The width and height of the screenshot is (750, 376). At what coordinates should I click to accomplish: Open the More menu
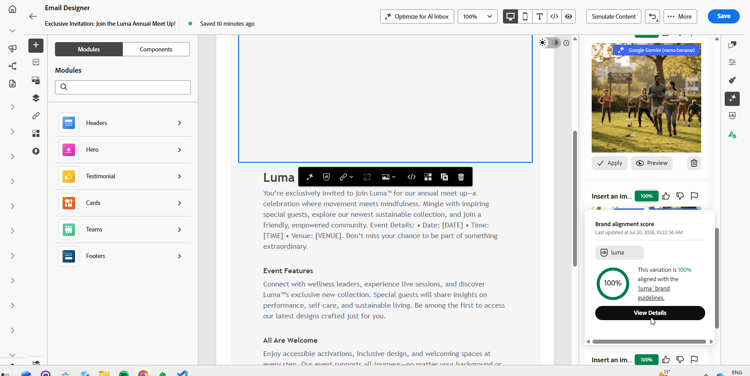(x=680, y=16)
